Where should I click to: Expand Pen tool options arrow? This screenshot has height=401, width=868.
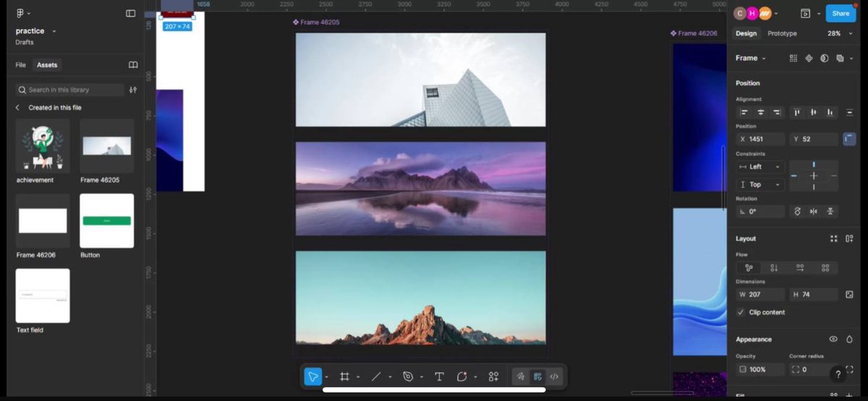[x=421, y=377]
